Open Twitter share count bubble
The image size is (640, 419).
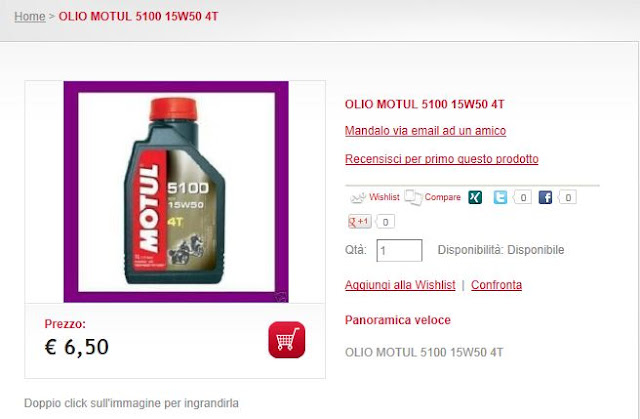tap(522, 197)
